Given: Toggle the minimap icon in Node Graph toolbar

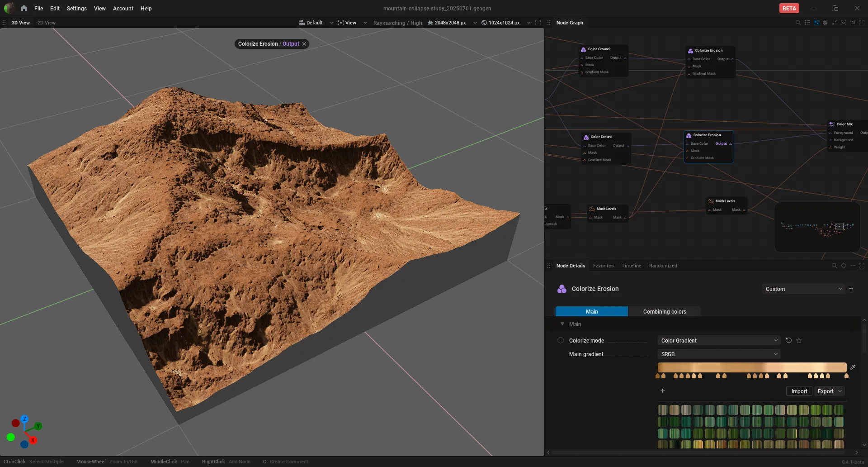Looking at the screenshot, I should click(x=816, y=23).
